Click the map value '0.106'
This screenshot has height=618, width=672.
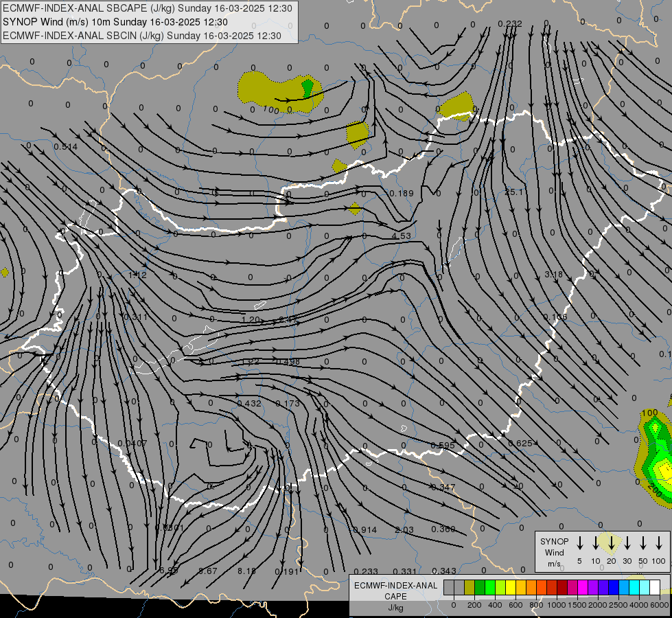click(x=555, y=317)
